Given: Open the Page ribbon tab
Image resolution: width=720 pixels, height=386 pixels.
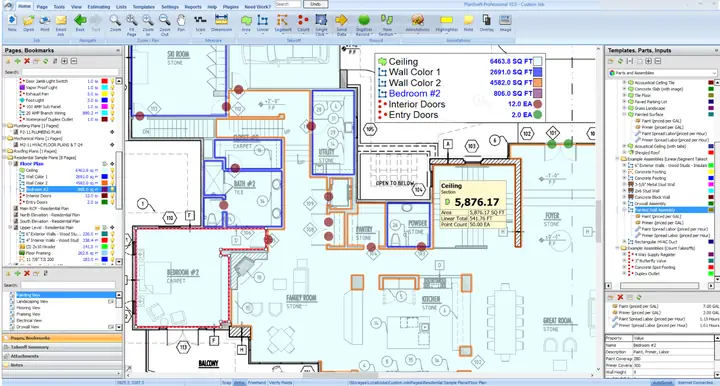Looking at the screenshot, I should pos(42,7).
